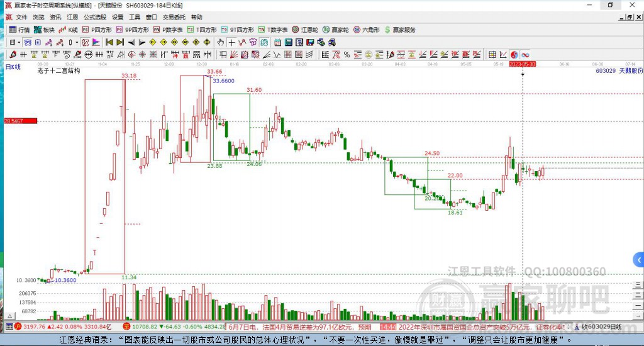Viewport: 644px width, 346px height.
Task: Click the scrolling news ticker 6月7日电
Action: (300, 327)
